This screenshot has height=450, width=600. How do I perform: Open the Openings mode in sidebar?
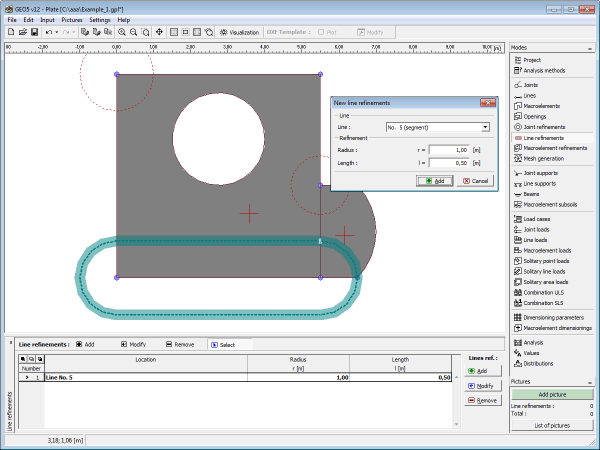click(x=536, y=116)
